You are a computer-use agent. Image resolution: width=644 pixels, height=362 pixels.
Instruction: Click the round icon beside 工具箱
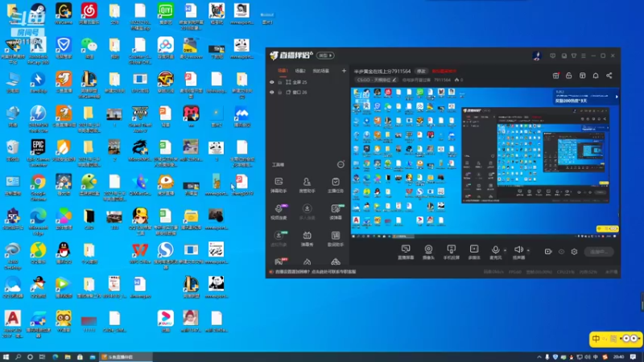click(341, 165)
